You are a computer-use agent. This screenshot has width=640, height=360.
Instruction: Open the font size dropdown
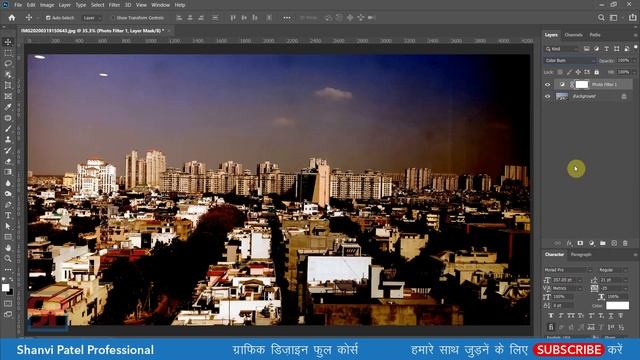[x=580, y=280]
